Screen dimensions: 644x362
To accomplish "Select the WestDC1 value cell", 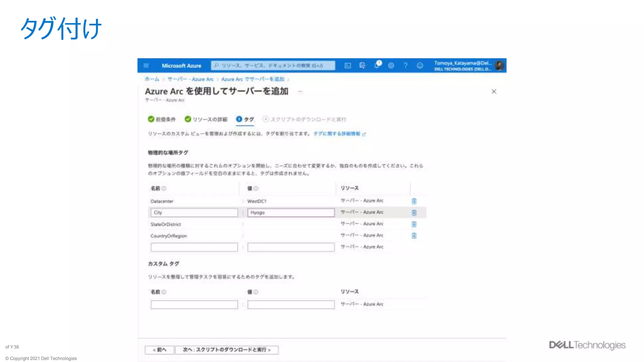I will 257,201.
